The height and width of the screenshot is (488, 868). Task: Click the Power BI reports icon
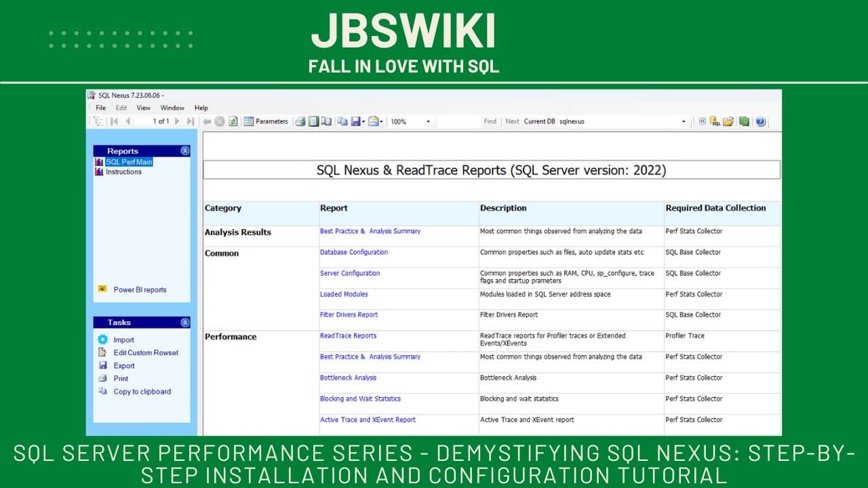(x=102, y=289)
